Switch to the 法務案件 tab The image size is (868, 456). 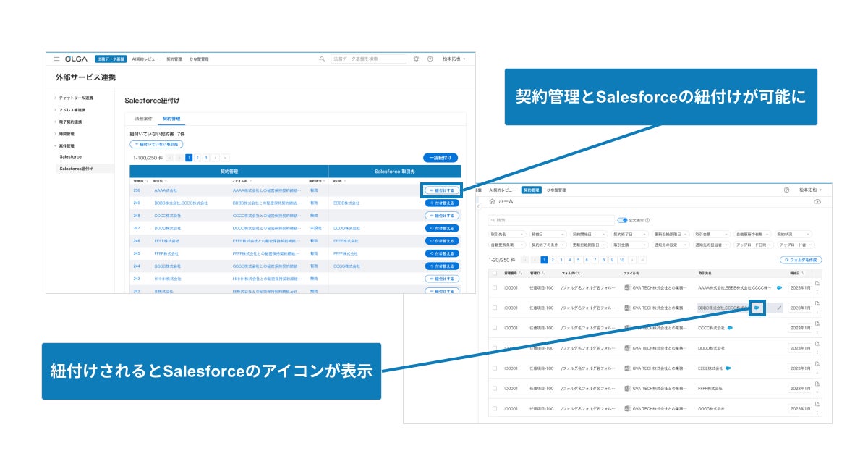143,118
